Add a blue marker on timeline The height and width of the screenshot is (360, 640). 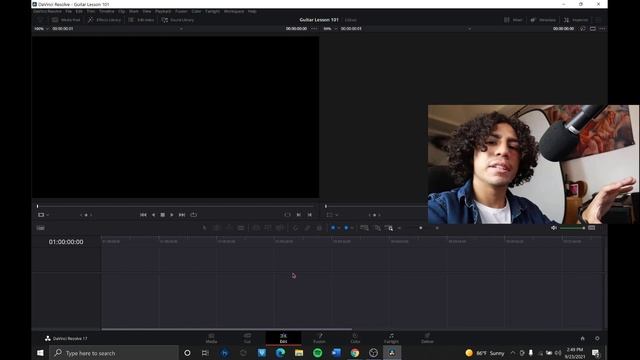[346, 228]
